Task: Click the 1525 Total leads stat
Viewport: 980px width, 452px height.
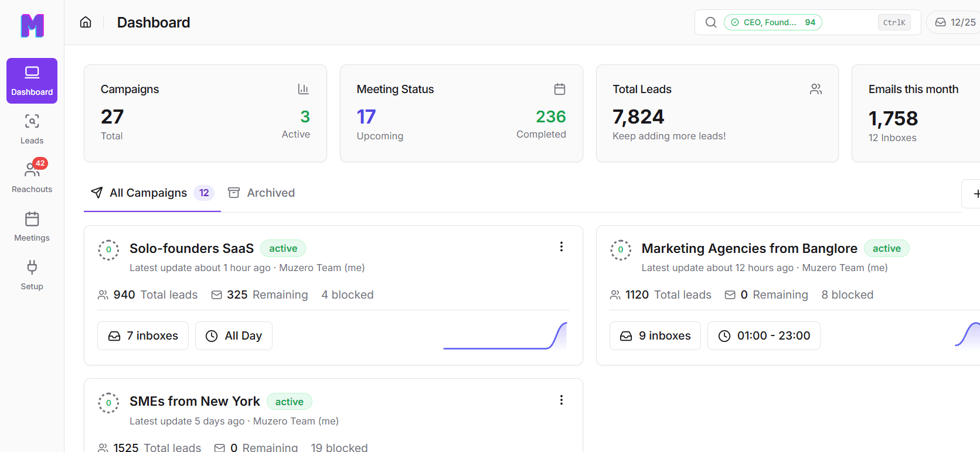Action: coord(149,447)
